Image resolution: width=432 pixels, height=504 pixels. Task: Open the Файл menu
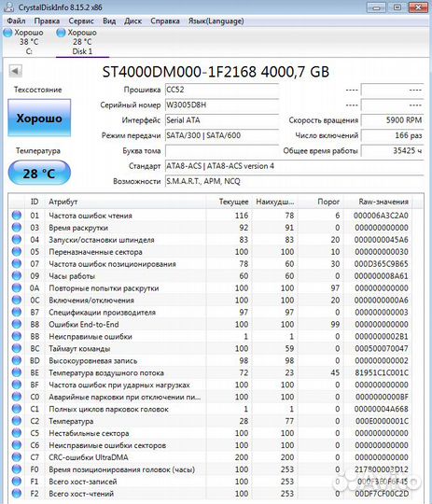pos(16,21)
